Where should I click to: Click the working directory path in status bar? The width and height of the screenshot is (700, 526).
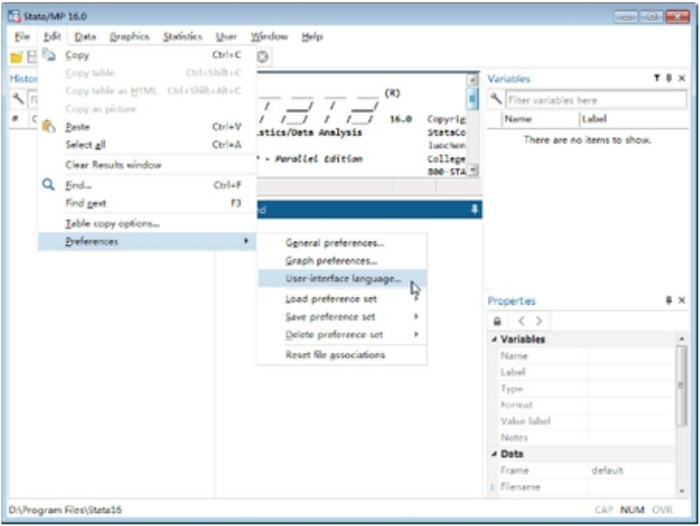pos(65,510)
